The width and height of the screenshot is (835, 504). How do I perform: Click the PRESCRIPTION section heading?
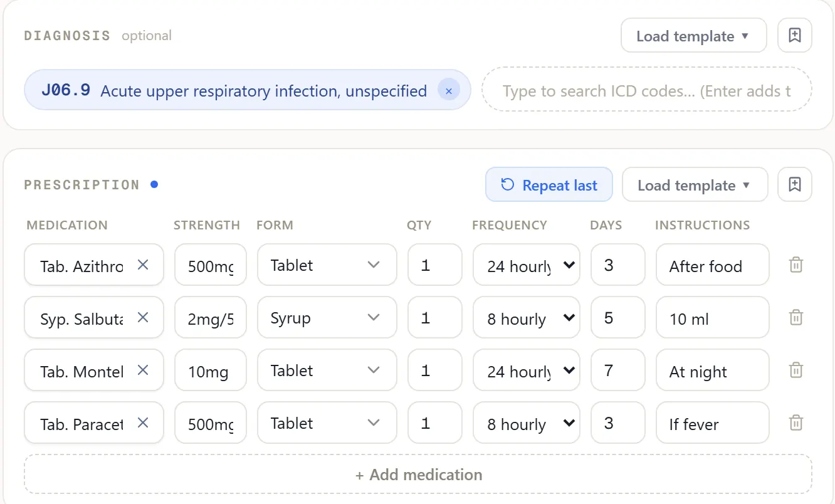coord(82,185)
